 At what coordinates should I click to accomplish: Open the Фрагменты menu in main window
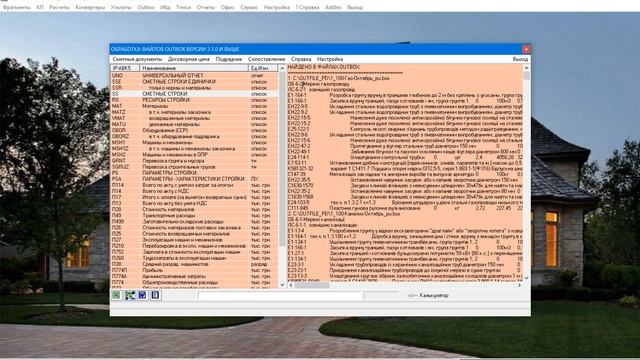click(x=17, y=7)
